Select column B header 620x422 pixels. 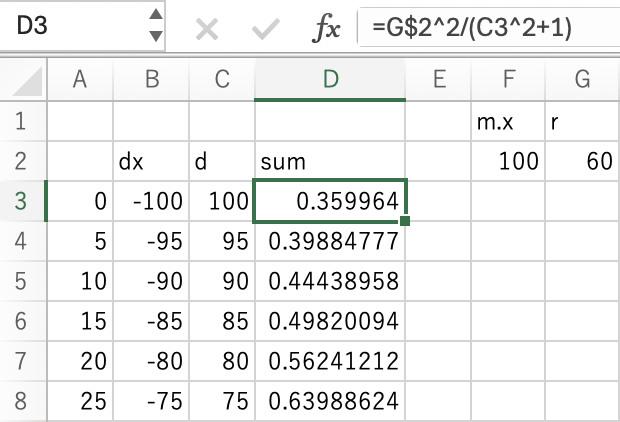152,79
